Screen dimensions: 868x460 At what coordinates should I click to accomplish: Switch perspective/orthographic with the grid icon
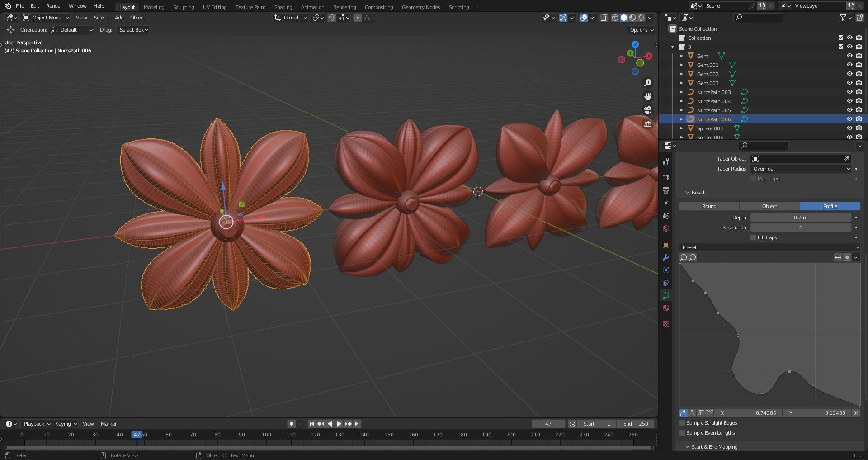648,123
